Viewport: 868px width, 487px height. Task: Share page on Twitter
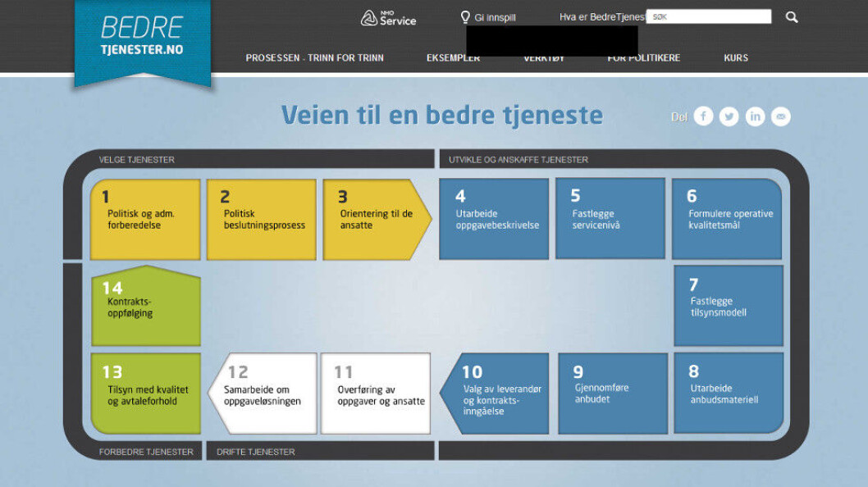[x=729, y=116]
